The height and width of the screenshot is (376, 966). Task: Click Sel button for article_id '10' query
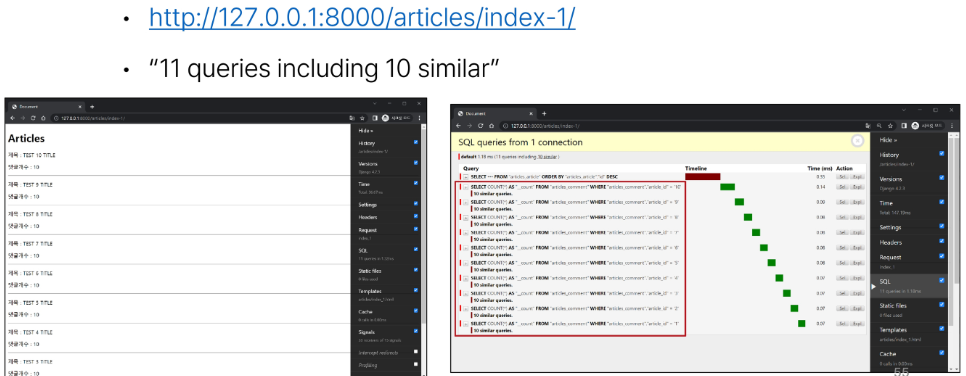click(x=842, y=187)
